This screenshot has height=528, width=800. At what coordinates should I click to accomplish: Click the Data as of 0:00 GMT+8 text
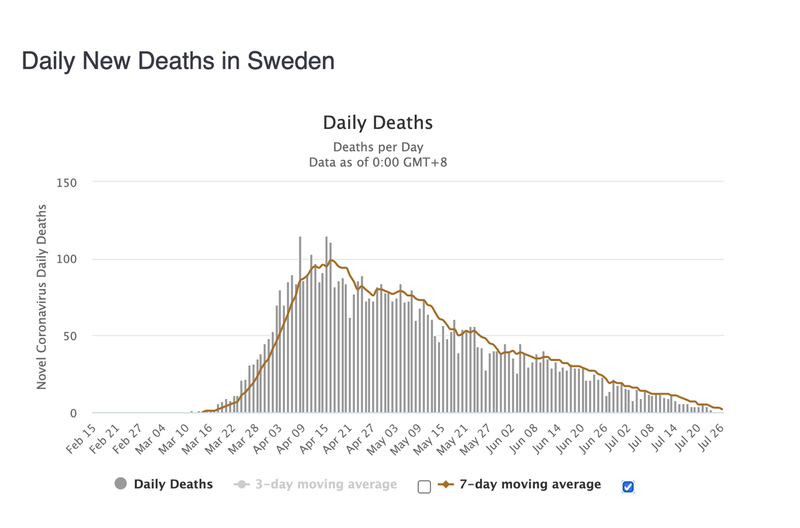tap(378, 162)
